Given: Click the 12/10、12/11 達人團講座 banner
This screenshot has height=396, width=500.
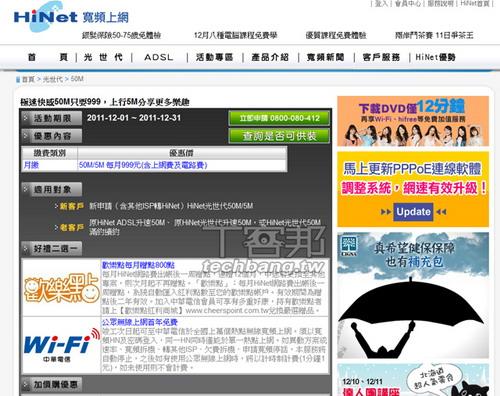Looking at the screenshot, I should [x=413, y=380].
